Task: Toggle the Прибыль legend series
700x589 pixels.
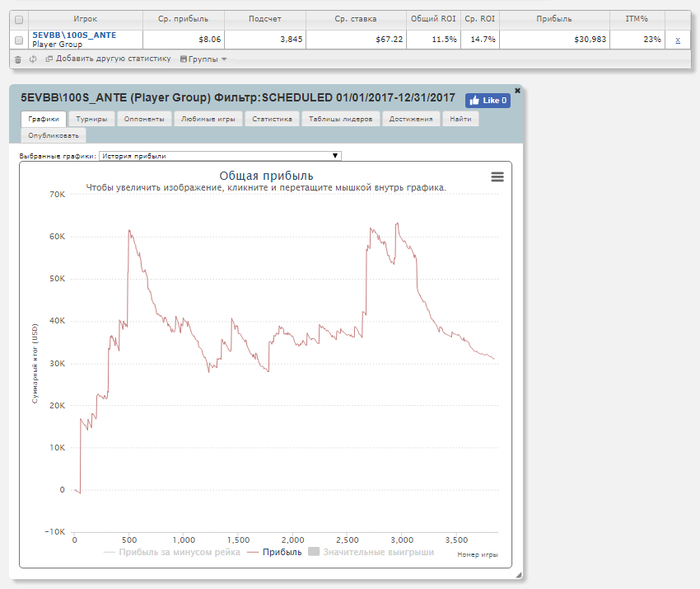Action: 275,552
